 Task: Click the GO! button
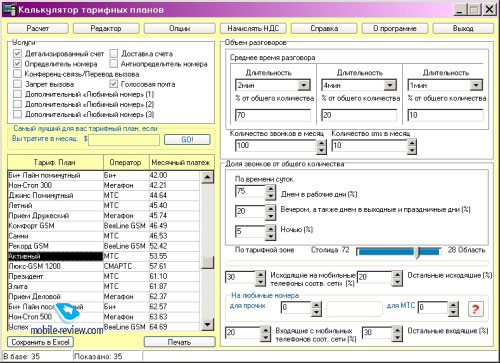pos(187,139)
